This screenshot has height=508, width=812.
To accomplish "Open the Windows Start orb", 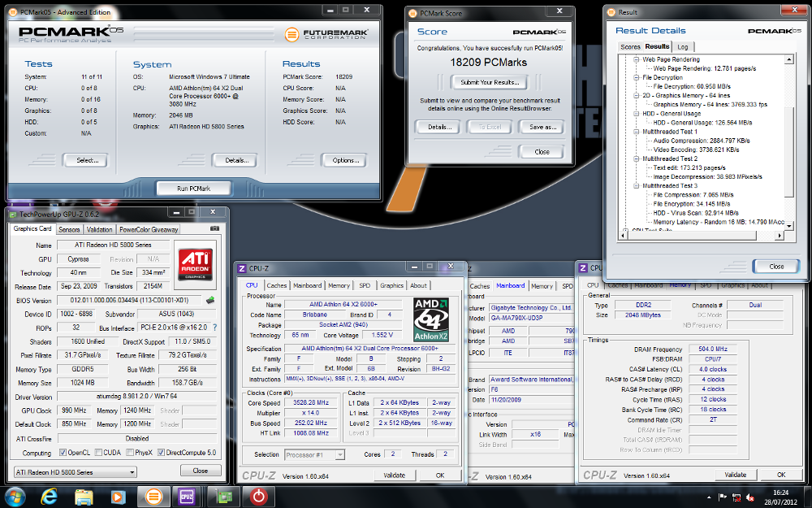I will 15,497.
